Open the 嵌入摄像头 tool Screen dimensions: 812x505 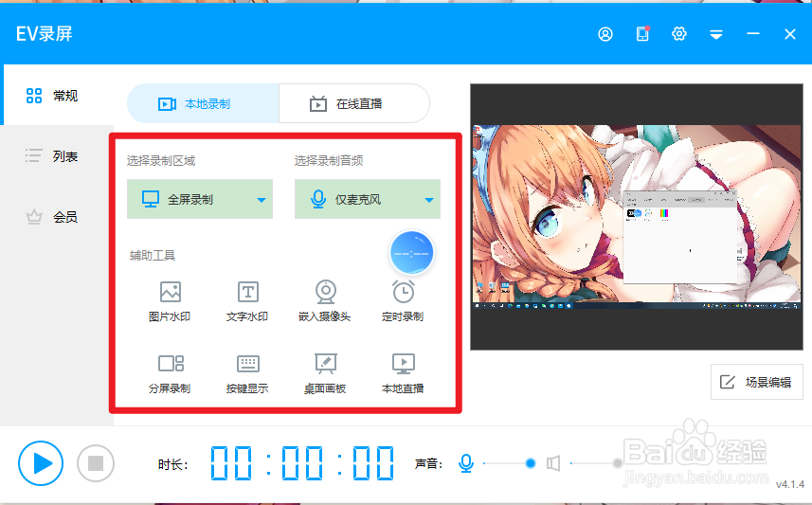click(325, 301)
